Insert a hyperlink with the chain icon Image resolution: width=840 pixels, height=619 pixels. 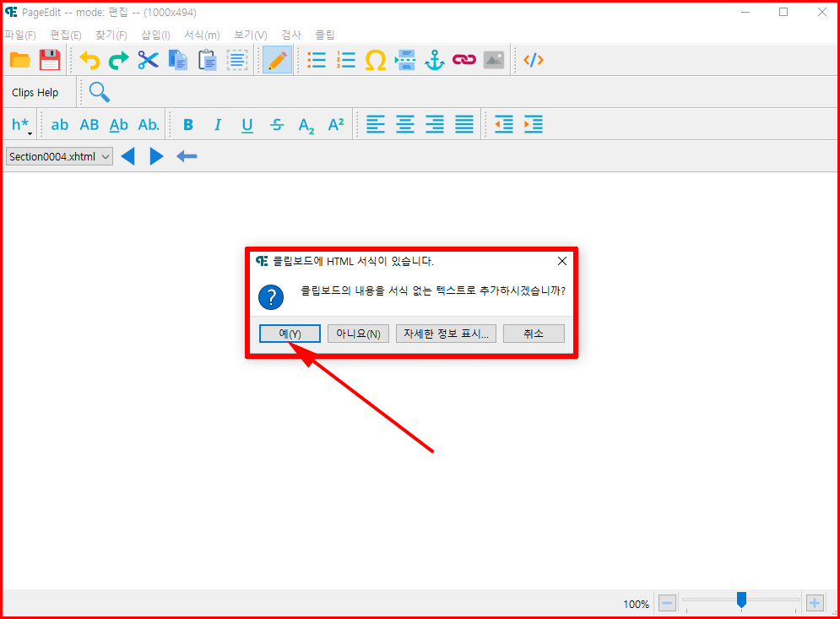(x=464, y=60)
